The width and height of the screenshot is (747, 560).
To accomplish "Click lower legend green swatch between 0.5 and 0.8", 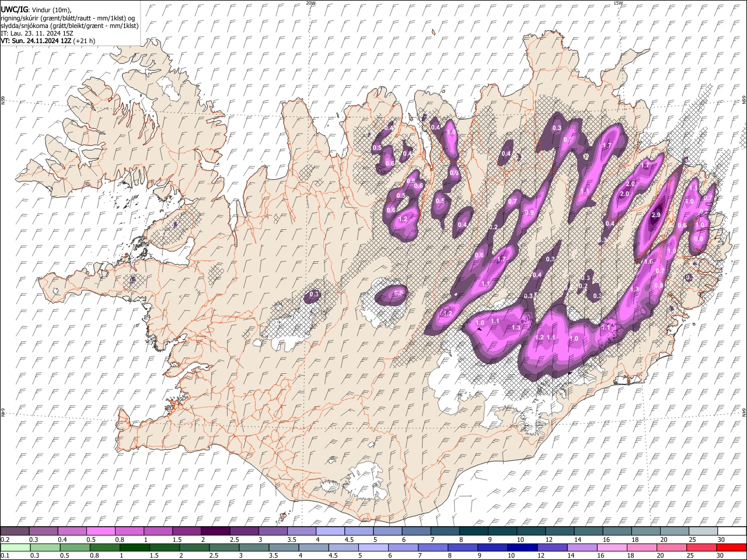I will tap(75, 547).
